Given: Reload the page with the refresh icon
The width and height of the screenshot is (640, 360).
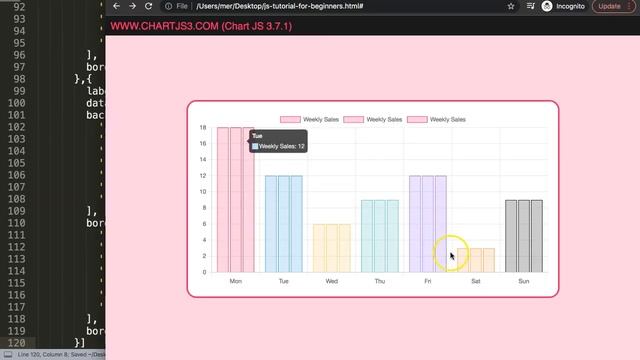Looking at the screenshot, I should coord(149,6).
